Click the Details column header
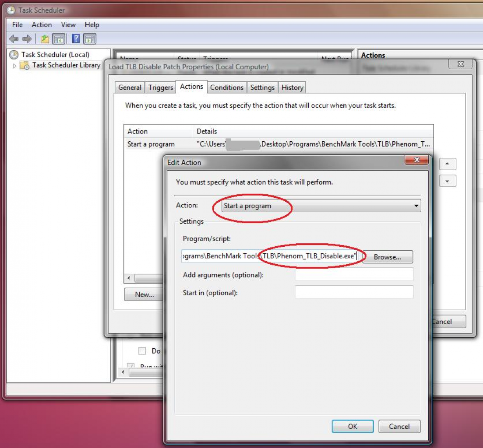 313,131
